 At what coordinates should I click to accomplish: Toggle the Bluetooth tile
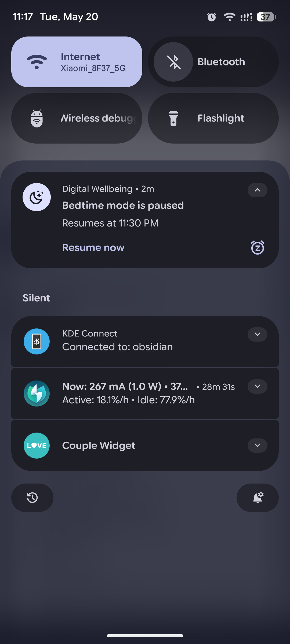tap(213, 62)
